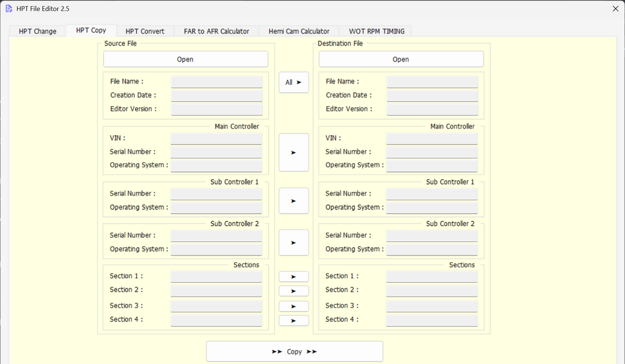This screenshot has height=364, width=625.
Task: Click Destination Sub Controller 2 Operating System field
Action: (x=432, y=249)
